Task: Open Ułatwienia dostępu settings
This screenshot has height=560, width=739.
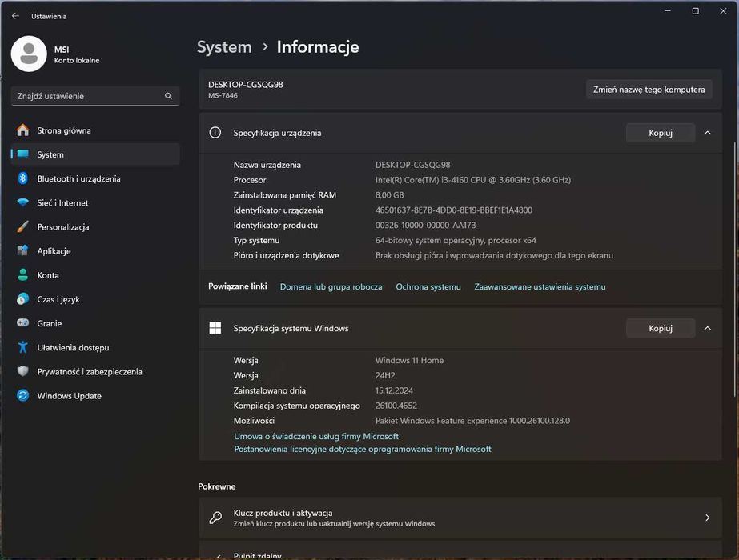Action: click(95, 347)
